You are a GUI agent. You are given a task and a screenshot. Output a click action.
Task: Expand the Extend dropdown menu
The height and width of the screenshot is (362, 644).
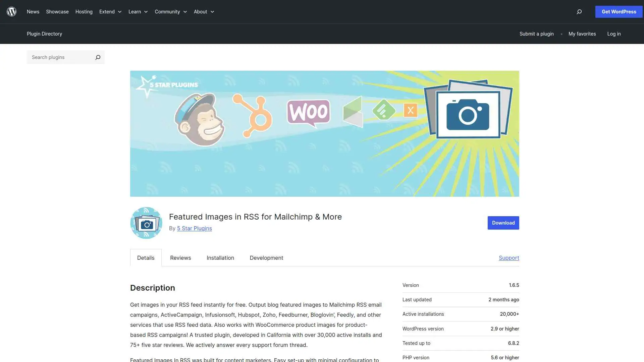(x=110, y=11)
